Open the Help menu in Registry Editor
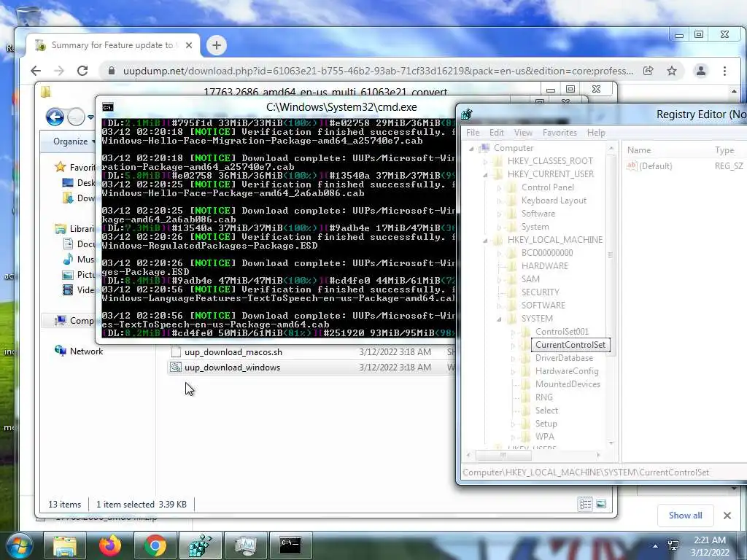 point(596,133)
